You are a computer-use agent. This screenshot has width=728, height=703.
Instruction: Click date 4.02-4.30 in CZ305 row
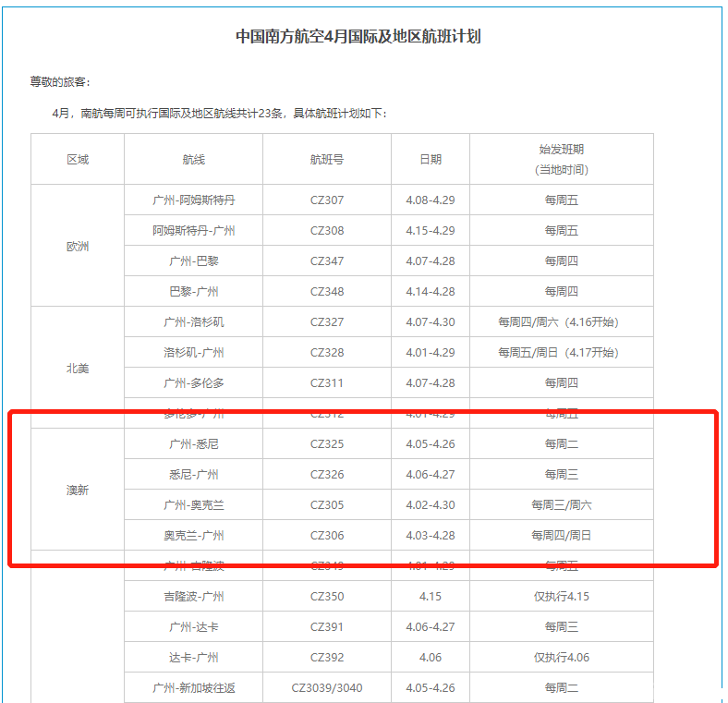point(431,504)
